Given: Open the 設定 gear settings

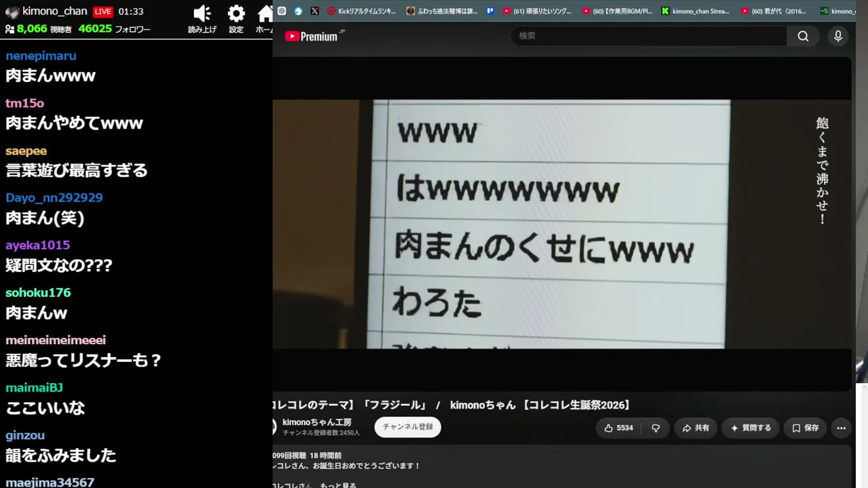Looking at the screenshot, I should pos(236,14).
